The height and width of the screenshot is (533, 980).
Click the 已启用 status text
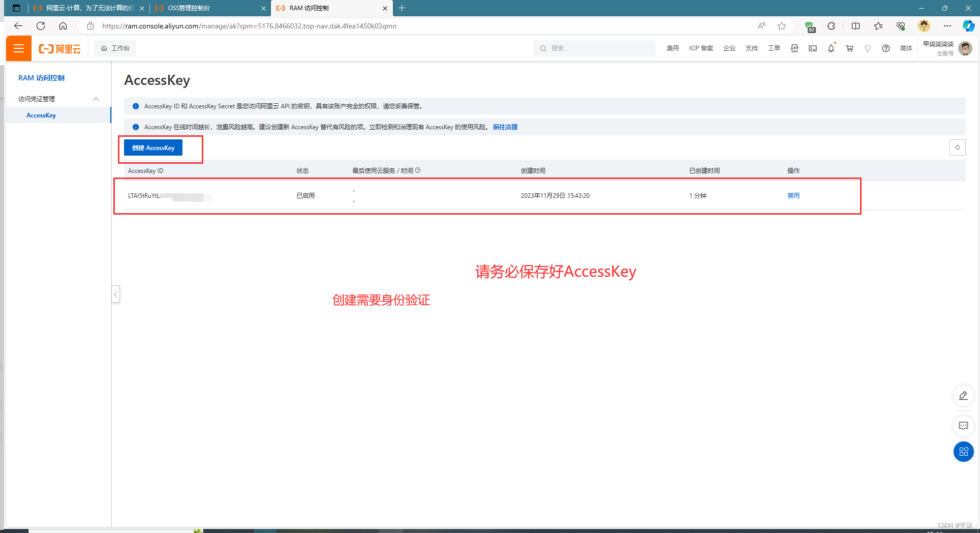(305, 196)
